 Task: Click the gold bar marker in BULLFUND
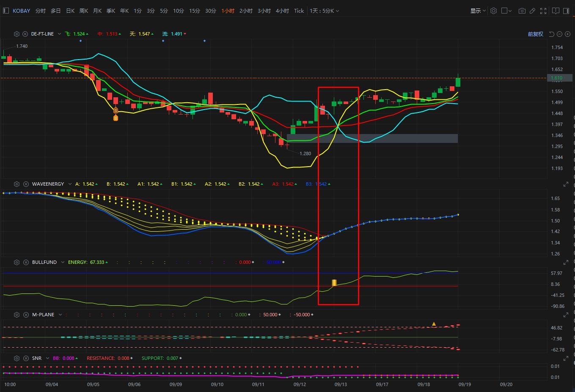[334, 282]
